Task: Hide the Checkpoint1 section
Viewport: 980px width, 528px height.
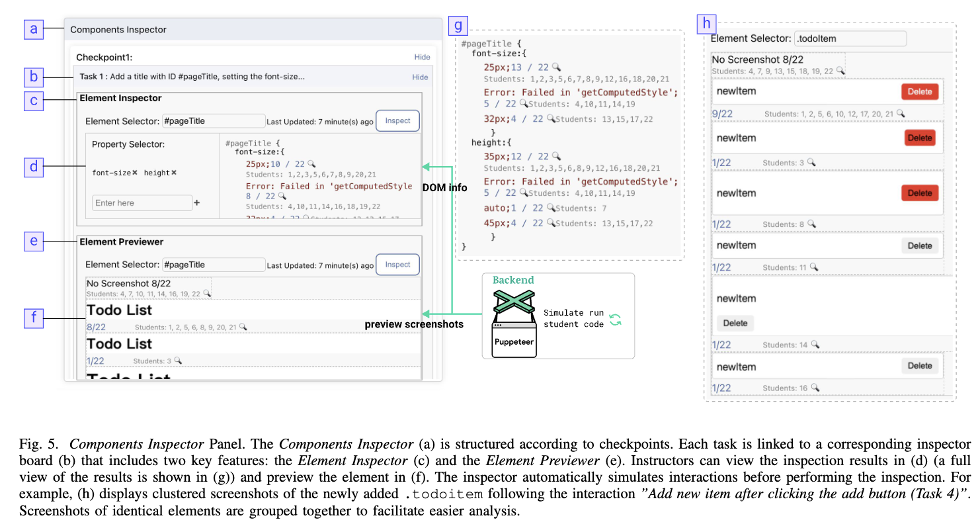Action: point(421,58)
